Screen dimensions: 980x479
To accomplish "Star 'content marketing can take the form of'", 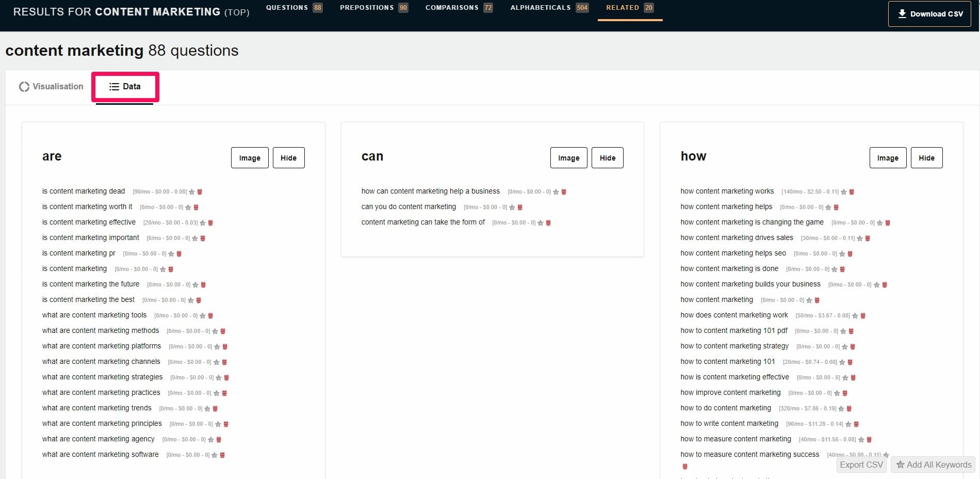I will tap(541, 223).
